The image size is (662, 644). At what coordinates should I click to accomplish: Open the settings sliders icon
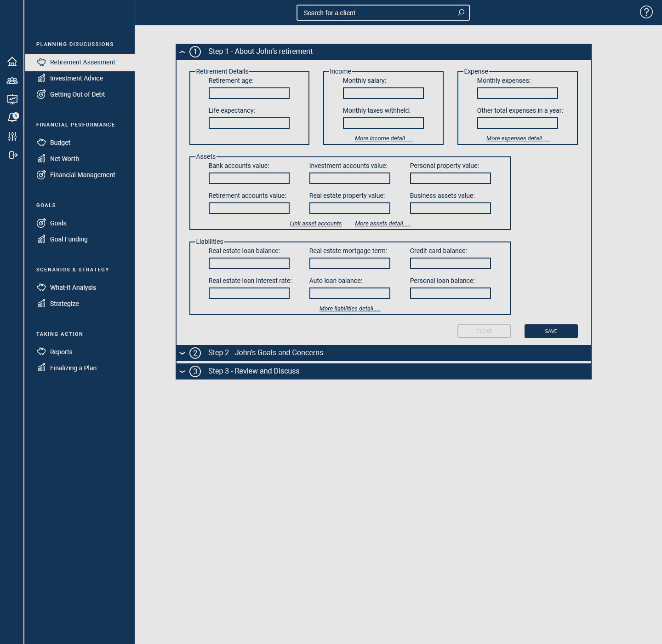coord(12,137)
